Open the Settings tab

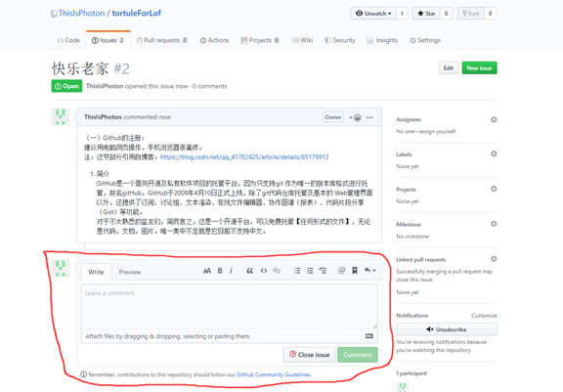pyautogui.click(x=425, y=40)
